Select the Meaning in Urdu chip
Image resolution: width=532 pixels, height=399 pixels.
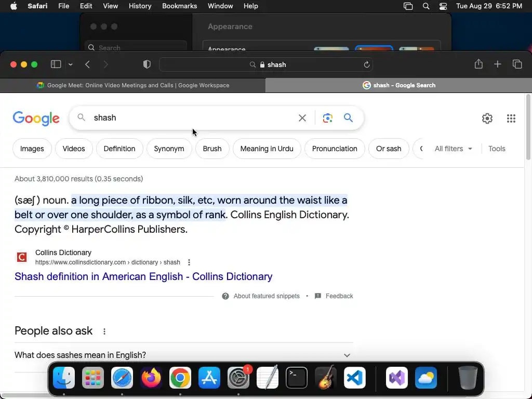267,149
